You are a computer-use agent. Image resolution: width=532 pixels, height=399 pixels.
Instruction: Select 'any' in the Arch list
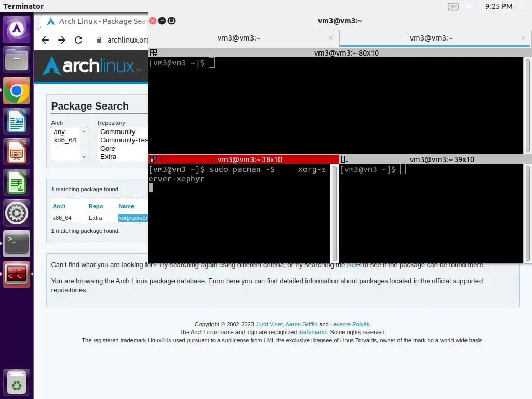[x=59, y=132]
